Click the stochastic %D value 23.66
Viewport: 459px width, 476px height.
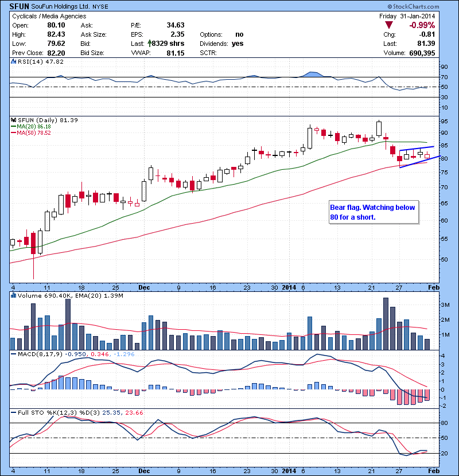[134, 412]
